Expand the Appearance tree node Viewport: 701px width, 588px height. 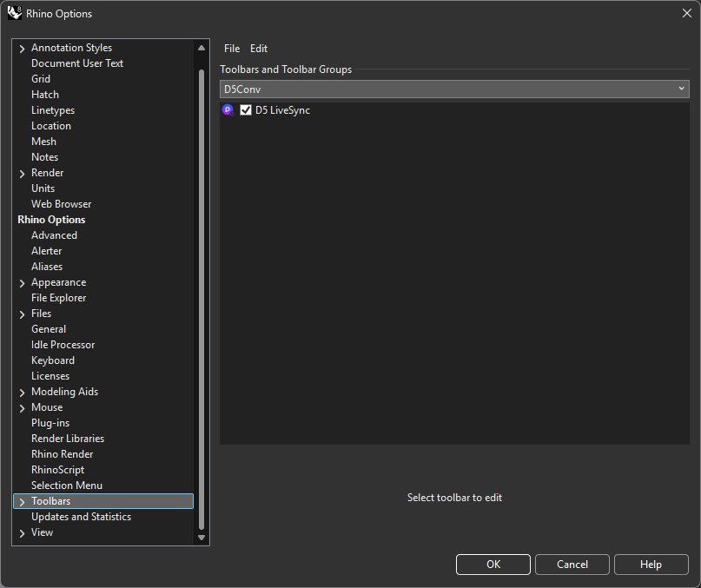coord(22,283)
